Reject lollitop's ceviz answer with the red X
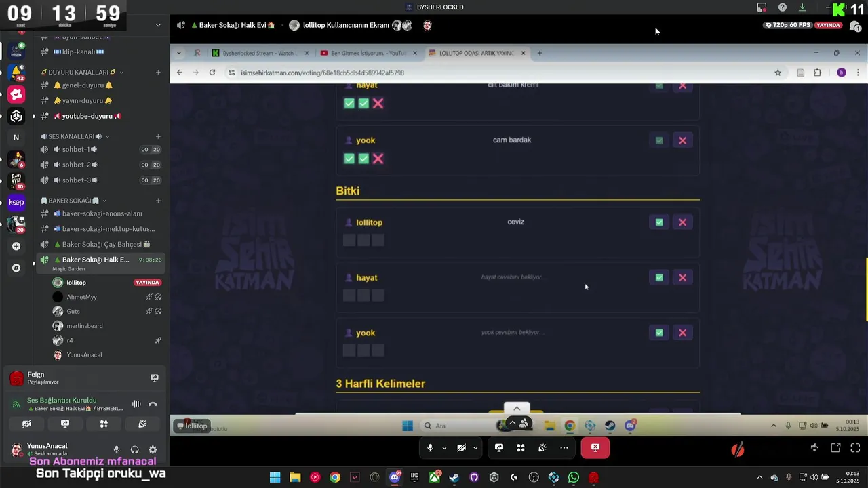868x488 pixels. (683, 222)
